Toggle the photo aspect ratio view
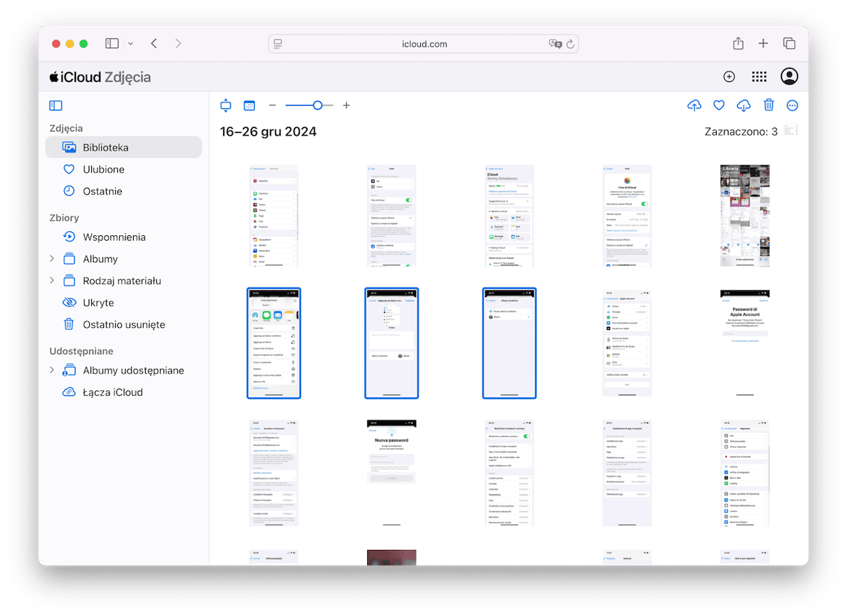847x616 pixels. point(225,106)
